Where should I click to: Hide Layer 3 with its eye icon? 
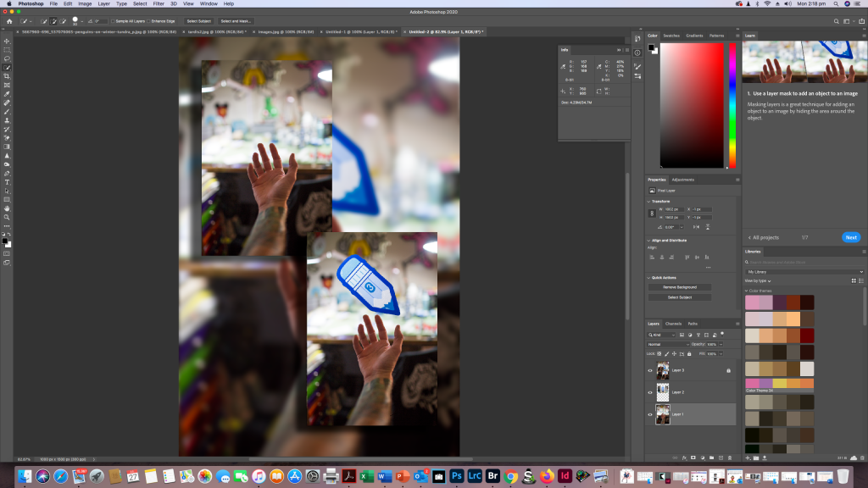pos(650,370)
